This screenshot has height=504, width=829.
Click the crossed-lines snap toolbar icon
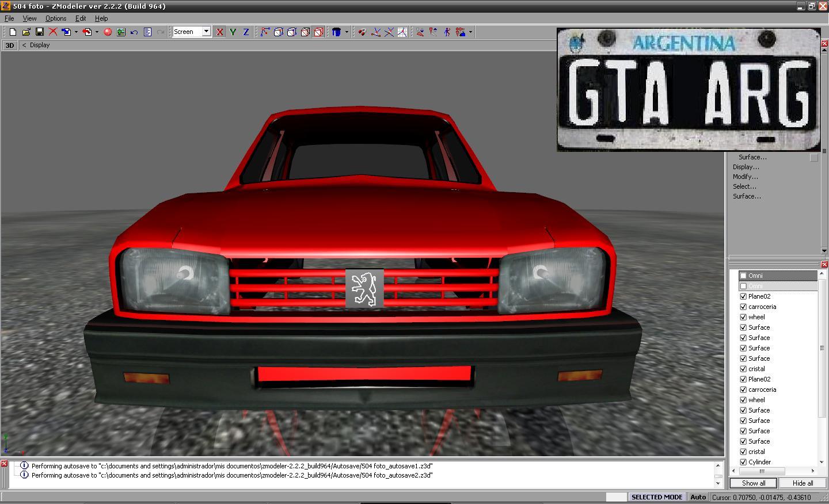click(x=389, y=32)
